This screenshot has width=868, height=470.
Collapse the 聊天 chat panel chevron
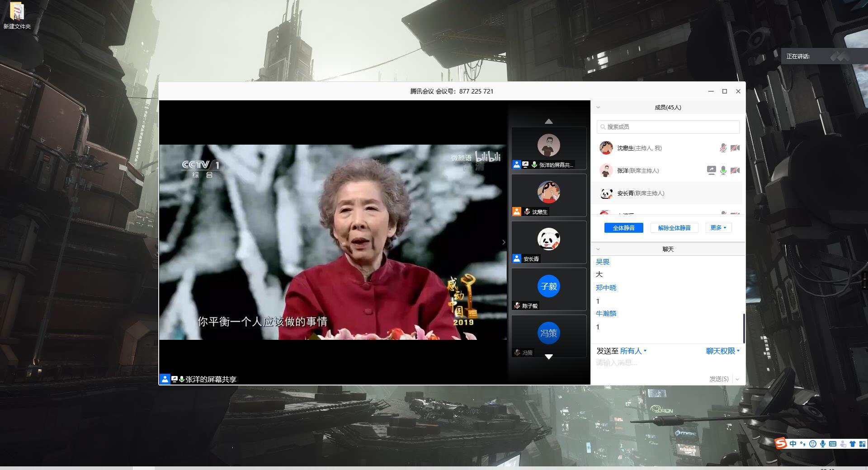[x=598, y=249]
